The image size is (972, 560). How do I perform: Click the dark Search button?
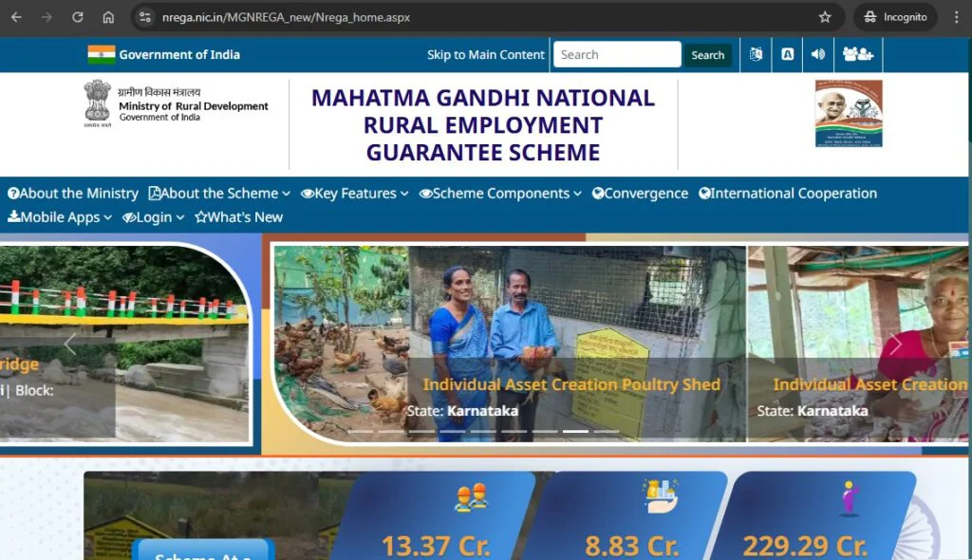(707, 55)
